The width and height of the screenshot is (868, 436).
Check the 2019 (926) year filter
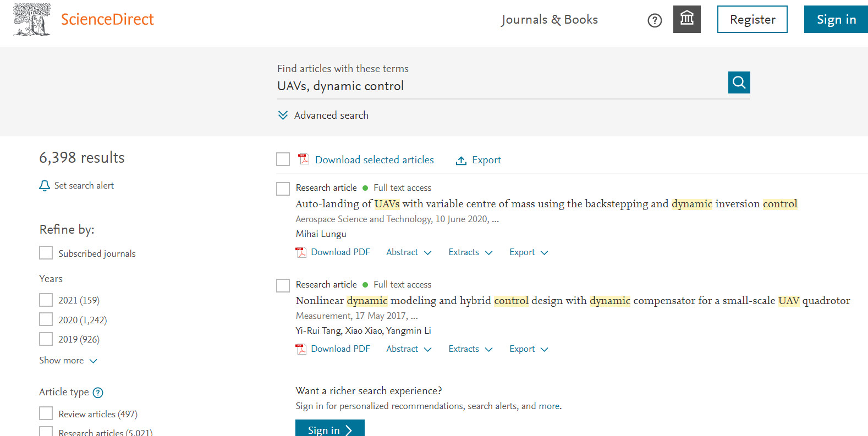[x=46, y=339]
